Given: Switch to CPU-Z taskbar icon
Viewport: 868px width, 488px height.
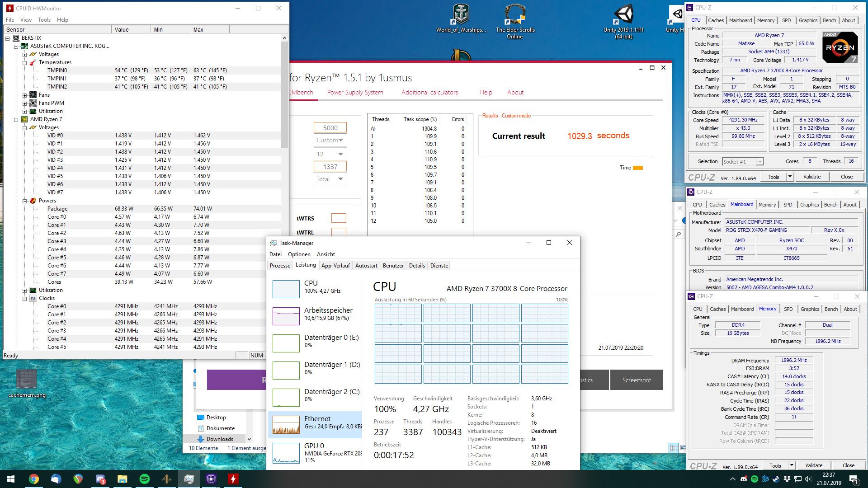Looking at the screenshot, I should coord(211,479).
